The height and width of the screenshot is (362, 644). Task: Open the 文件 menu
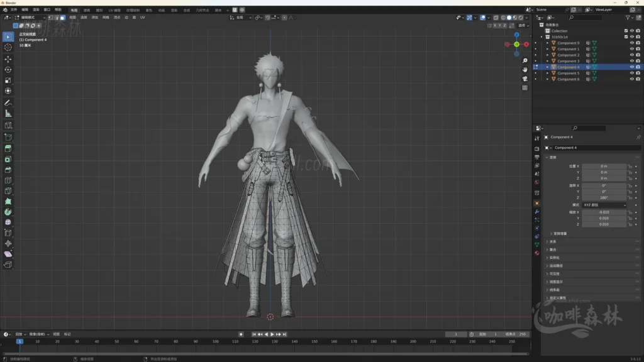[14, 10]
